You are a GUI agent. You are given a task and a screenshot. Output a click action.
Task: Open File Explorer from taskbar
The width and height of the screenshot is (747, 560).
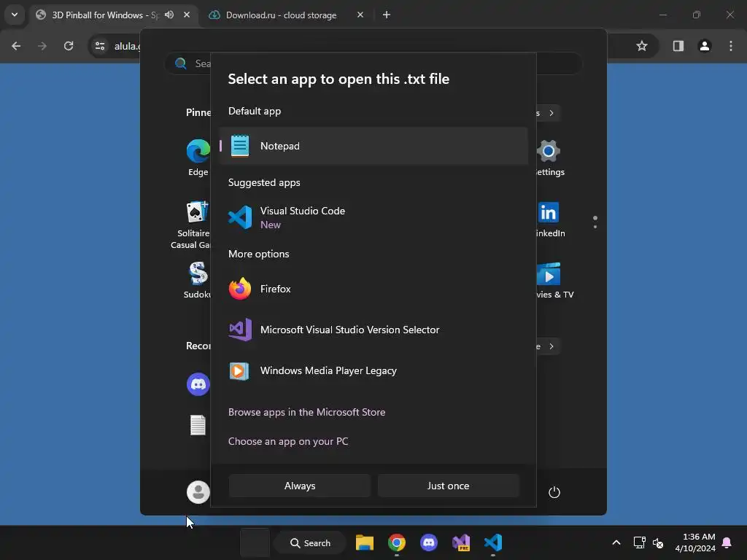[x=365, y=542]
